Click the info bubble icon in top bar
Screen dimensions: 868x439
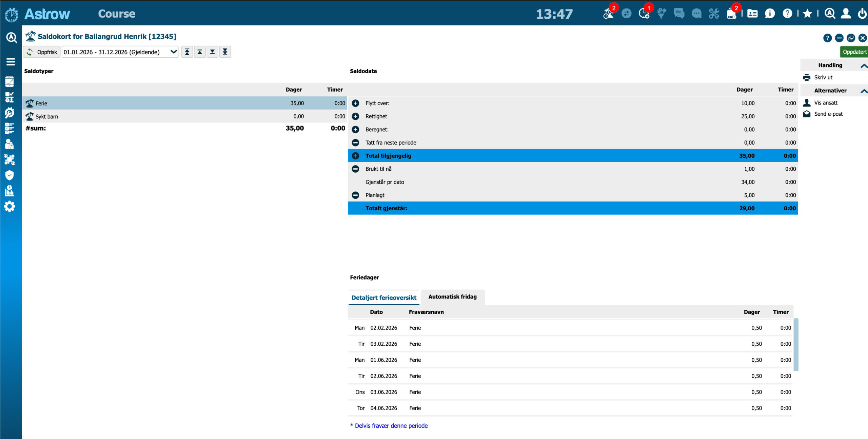point(770,14)
